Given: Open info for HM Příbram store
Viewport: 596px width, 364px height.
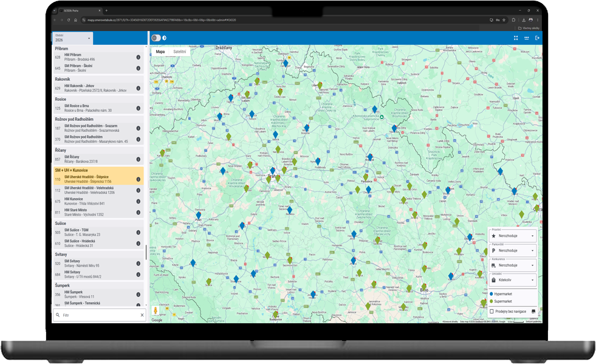Looking at the screenshot, I should [x=139, y=57].
